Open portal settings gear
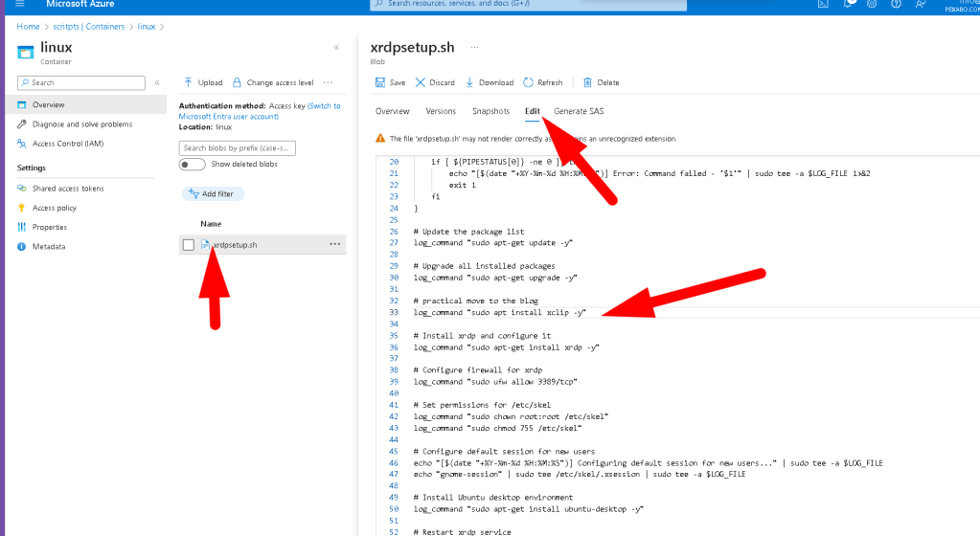This screenshot has width=980, height=536. coord(872,4)
